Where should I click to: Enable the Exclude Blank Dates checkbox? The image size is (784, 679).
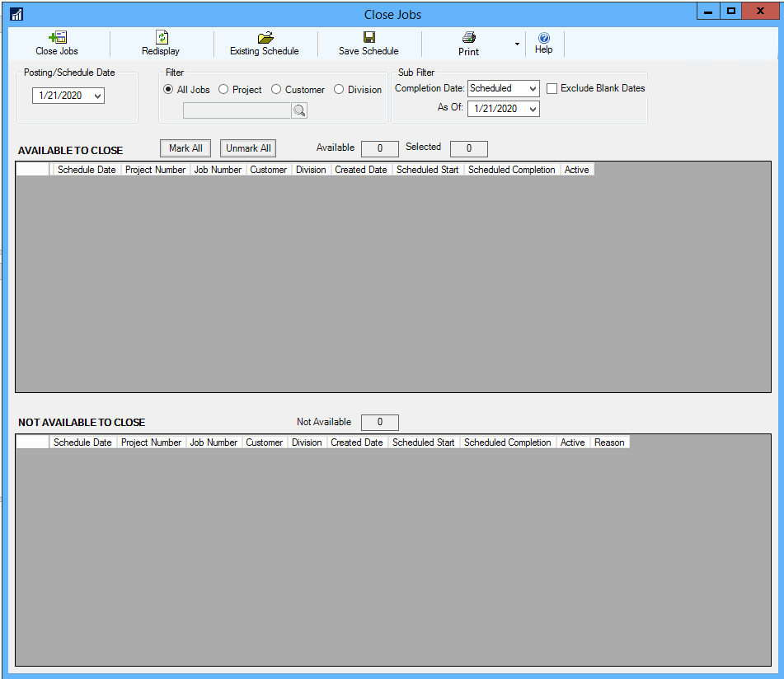tap(552, 88)
